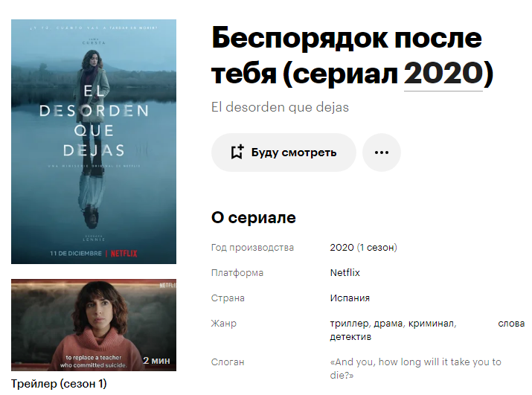Image resolution: width=532 pixels, height=395 pixels.
Task: Open the three-dots more options button
Action: (382, 152)
